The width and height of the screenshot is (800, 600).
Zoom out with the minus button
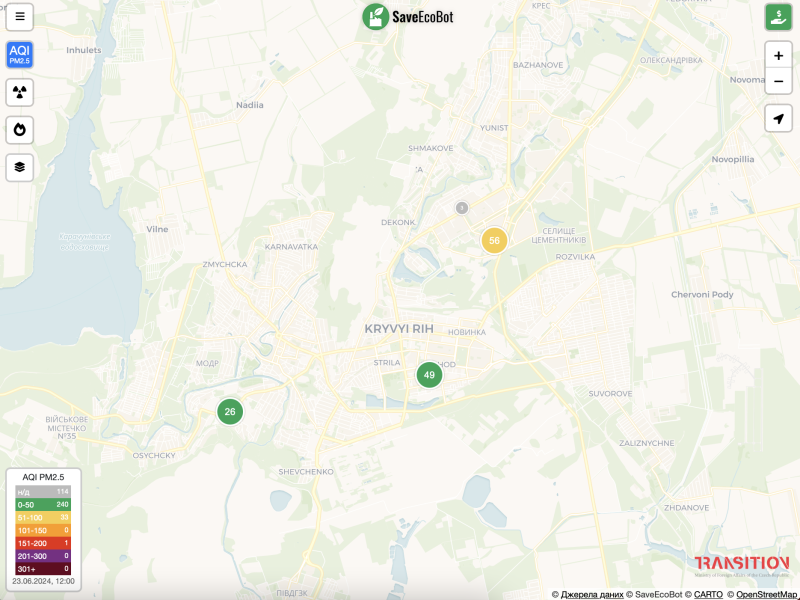(x=778, y=81)
